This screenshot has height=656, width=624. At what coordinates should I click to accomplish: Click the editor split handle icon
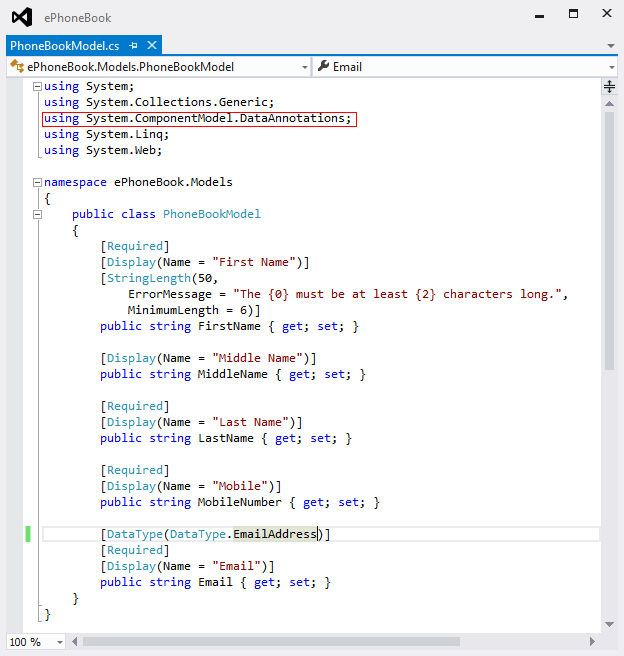click(609, 87)
